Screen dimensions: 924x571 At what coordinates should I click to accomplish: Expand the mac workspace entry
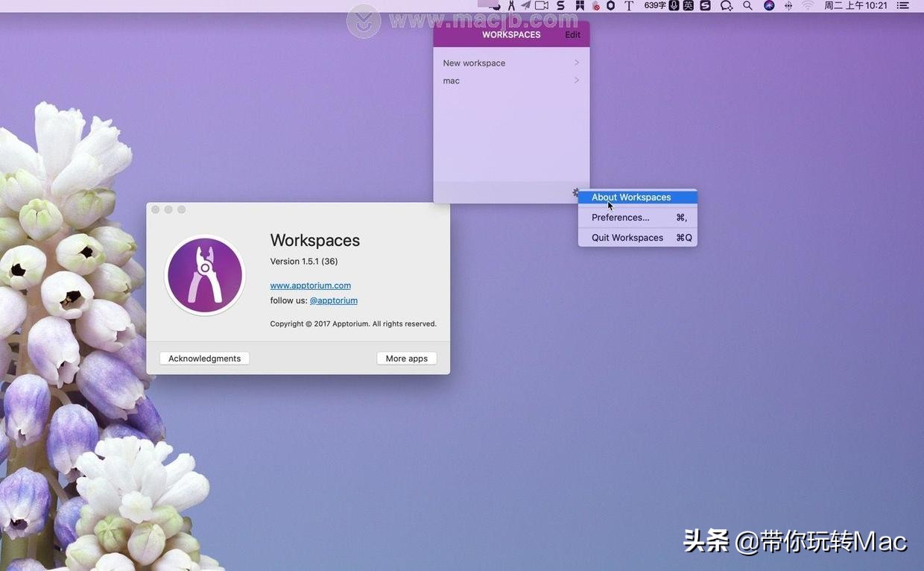451,81
